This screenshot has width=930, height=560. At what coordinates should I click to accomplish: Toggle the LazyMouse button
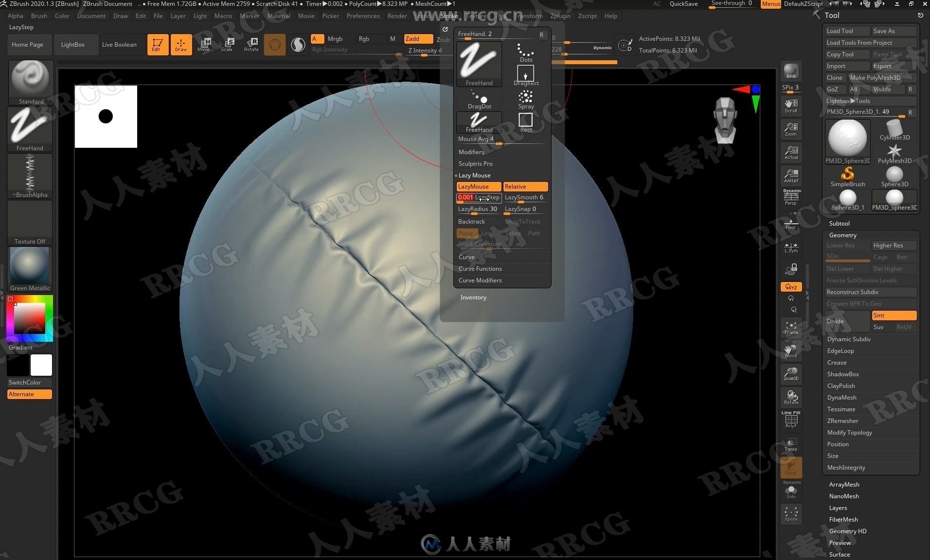[479, 187]
